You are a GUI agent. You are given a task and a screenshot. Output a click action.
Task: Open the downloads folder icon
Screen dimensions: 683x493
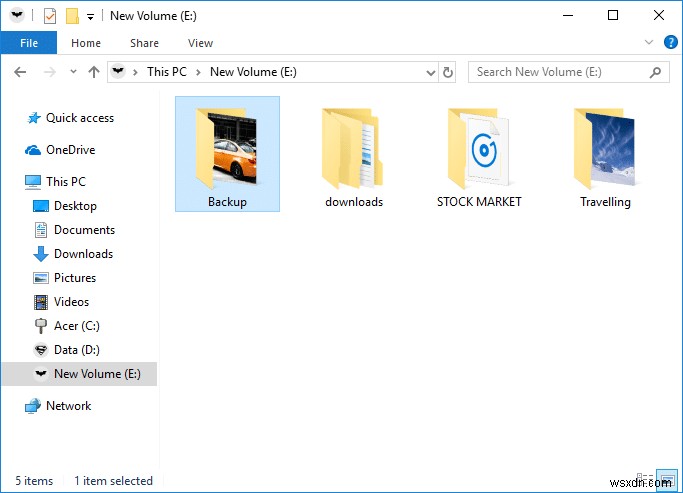coord(352,148)
